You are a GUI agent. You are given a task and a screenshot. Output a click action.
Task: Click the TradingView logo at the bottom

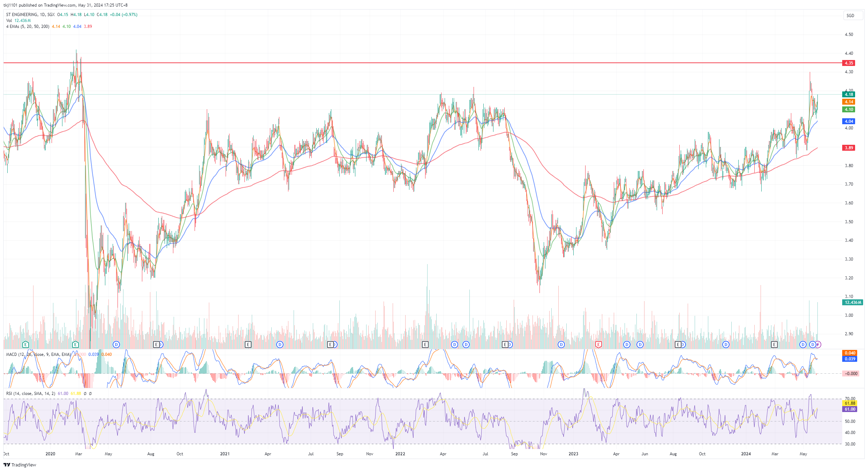pos(20,465)
